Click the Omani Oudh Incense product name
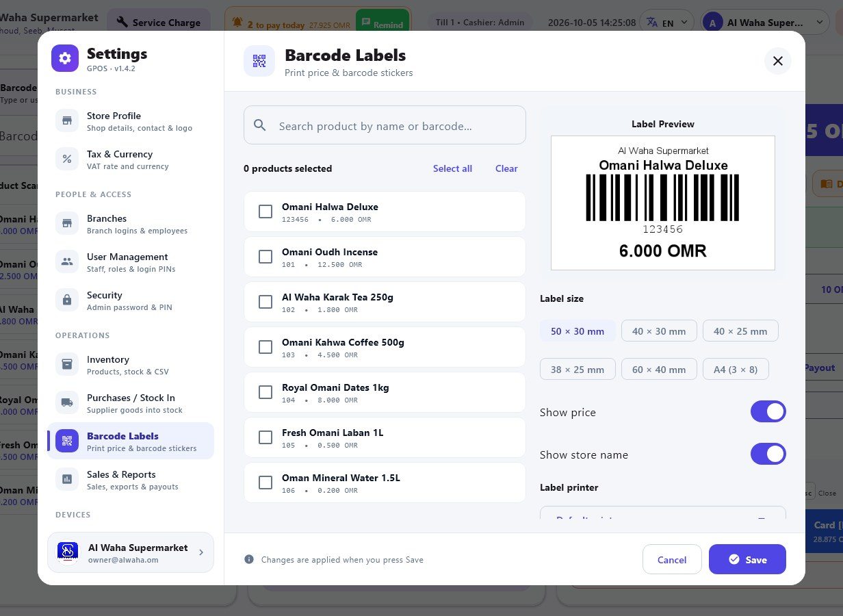Viewport: 843px width, 616px height. point(330,252)
